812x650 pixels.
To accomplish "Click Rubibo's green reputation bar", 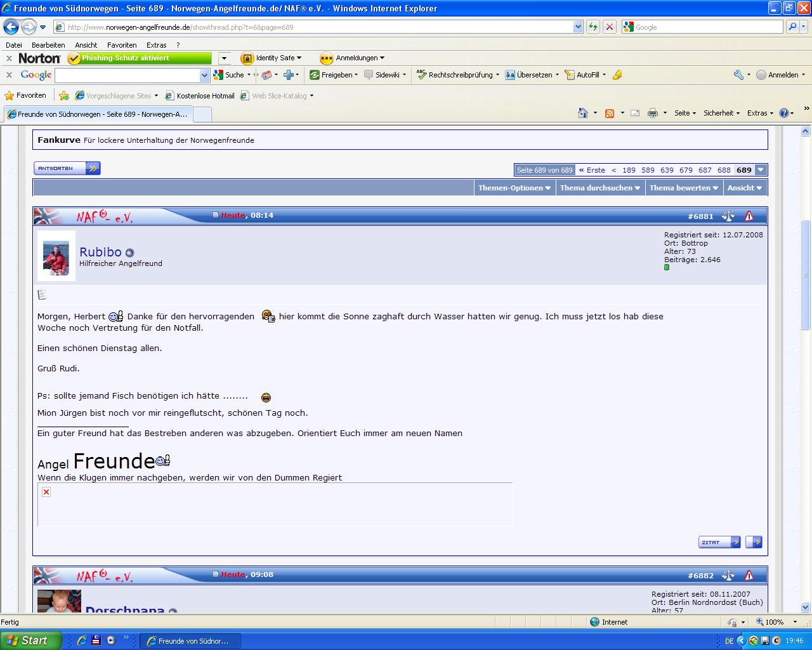I will [667, 267].
